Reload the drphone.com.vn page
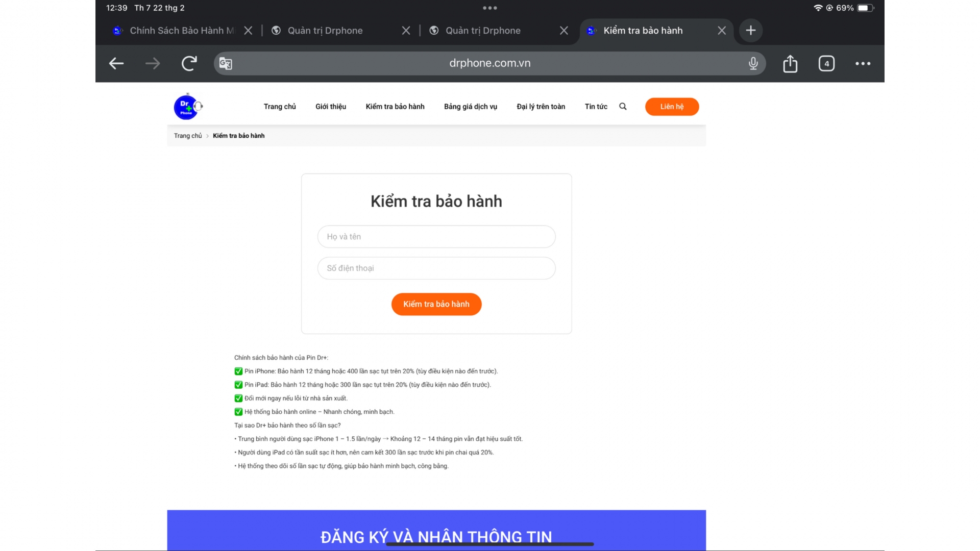The image size is (980, 551). 189,63
